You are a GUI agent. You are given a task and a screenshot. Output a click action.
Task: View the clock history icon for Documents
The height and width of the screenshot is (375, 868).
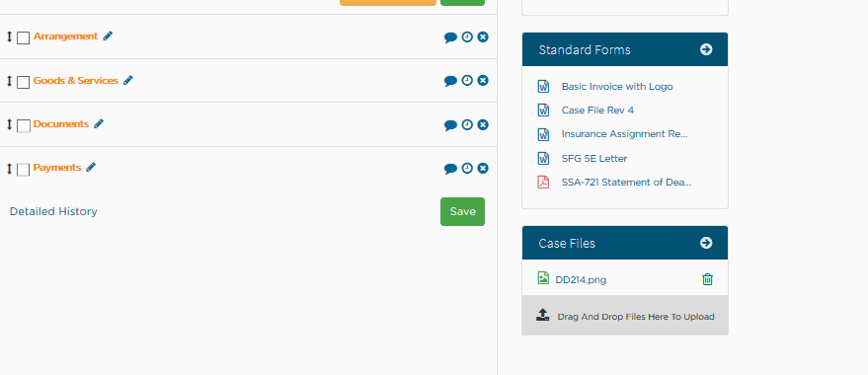click(467, 125)
